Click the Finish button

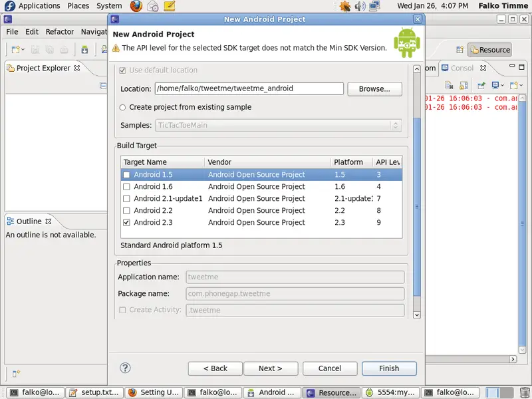click(x=389, y=368)
